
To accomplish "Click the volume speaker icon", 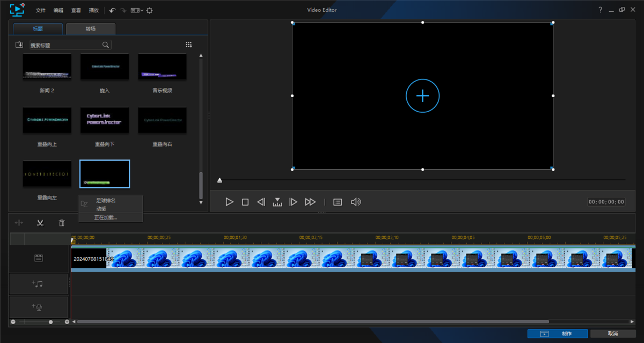I will 356,202.
